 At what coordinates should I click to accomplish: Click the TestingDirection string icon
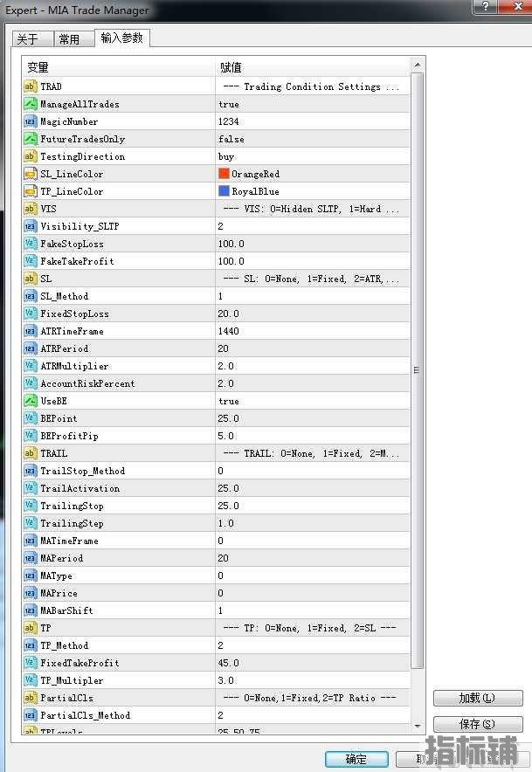(x=30, y=156)
